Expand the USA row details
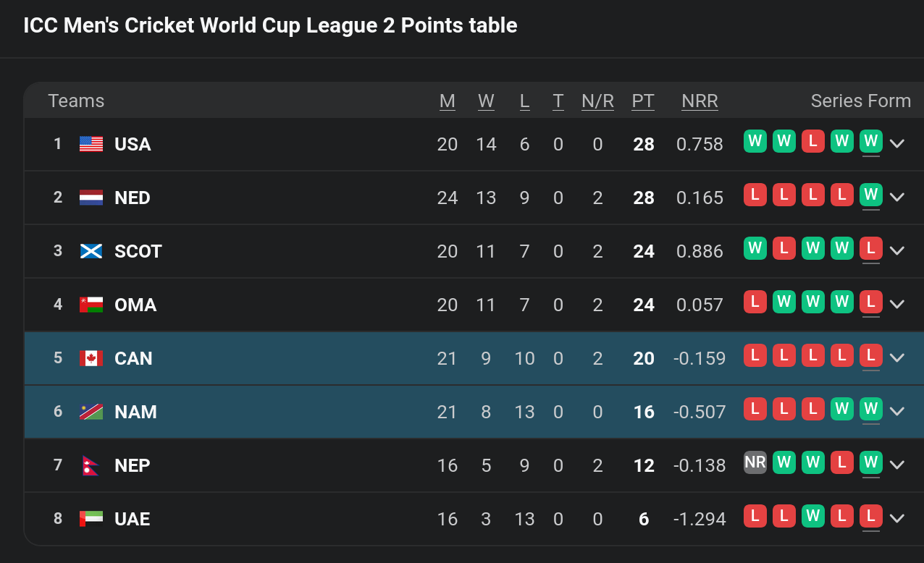 [897, 143]
